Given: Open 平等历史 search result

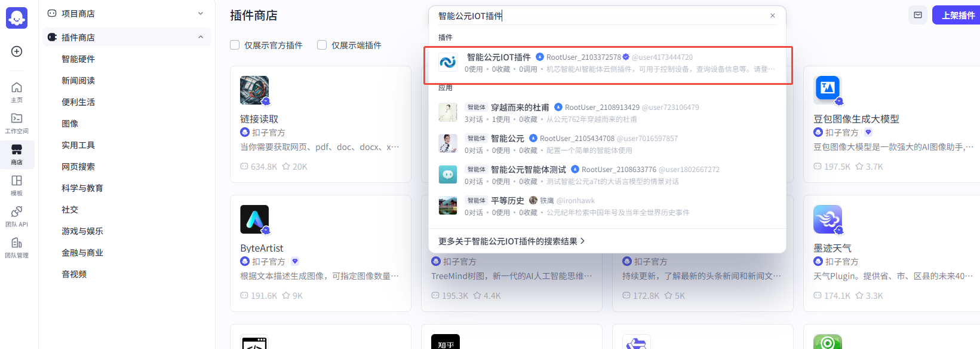Looking at the screenshot, I should (x=507, y=201).
